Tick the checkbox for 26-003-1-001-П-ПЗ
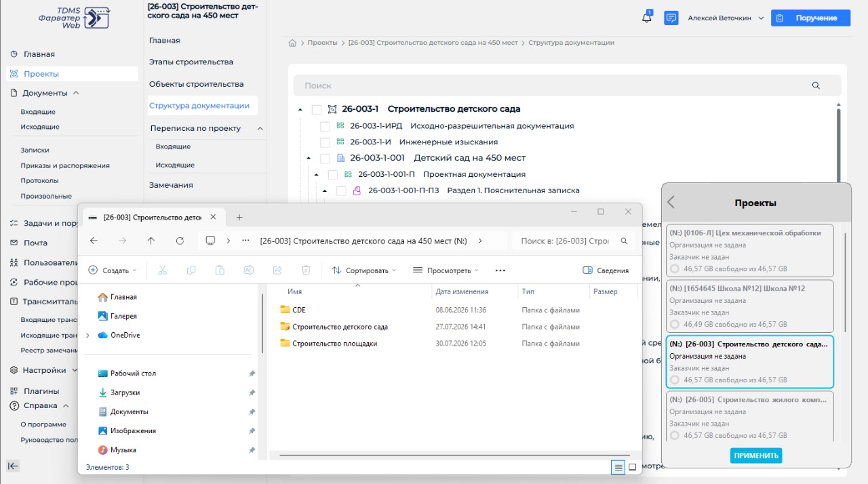This screenshot has width=868, height=484. (341, 190)
